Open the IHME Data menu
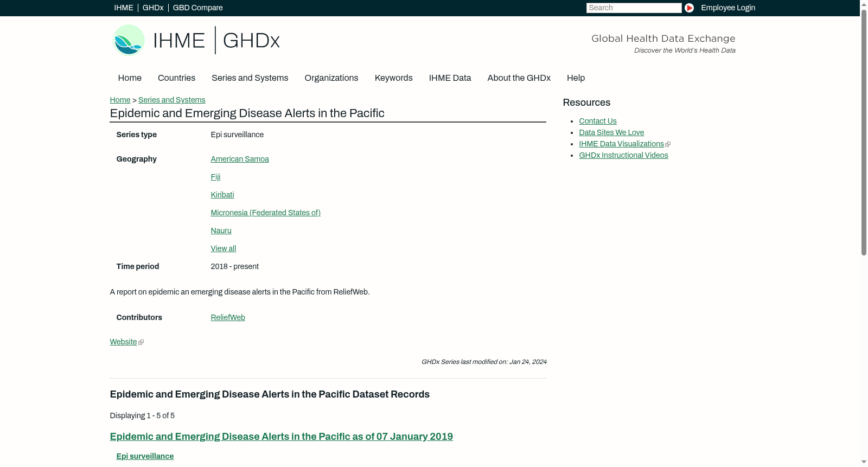The height and width of the screenshot is (467, 868). 450,78
